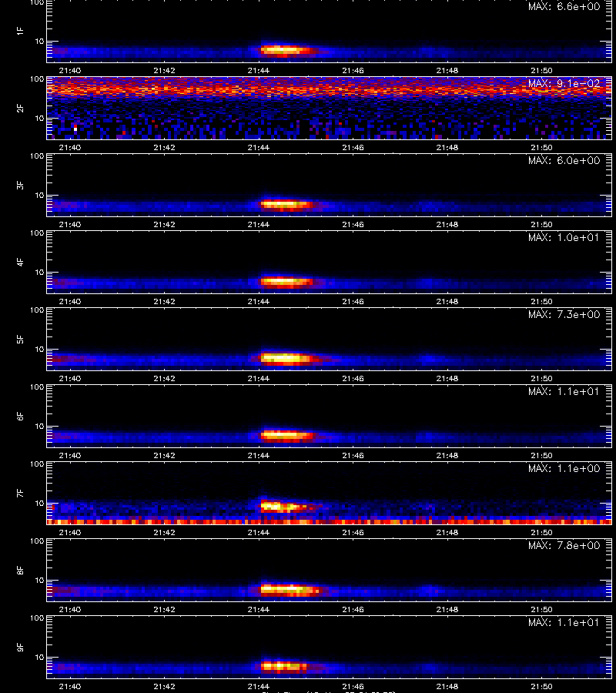This screenshot has height=693, width=616.
Task: Click the 1F panel axis label
Action: [20, 31]
